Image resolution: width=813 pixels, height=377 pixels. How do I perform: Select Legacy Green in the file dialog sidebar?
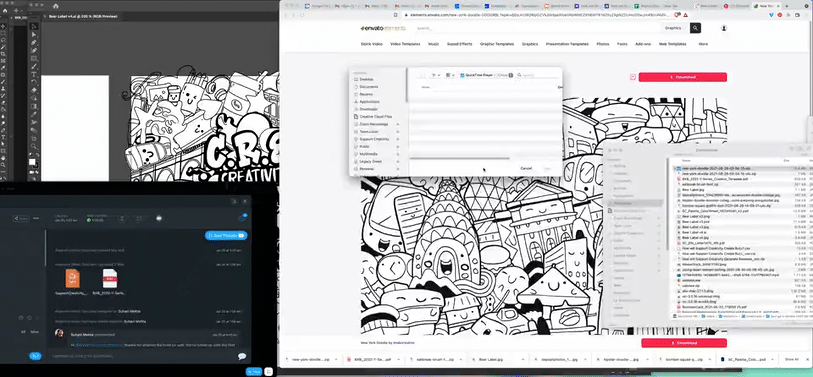click(x=370, y=161)
